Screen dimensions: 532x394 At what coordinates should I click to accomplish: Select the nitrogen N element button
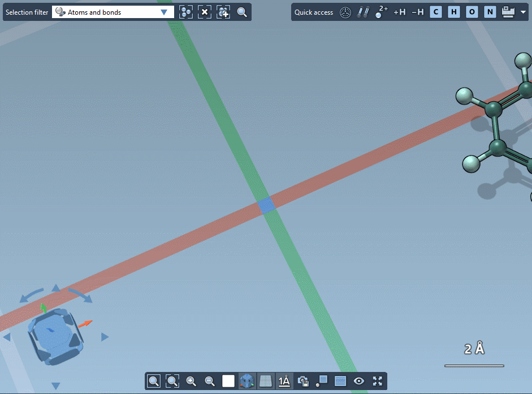click(x=490, y=12)
